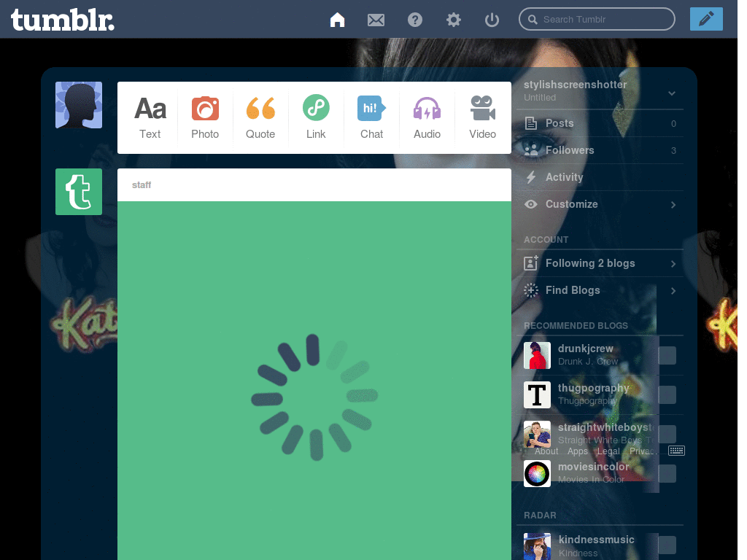747x560 pixels.
Task: Click the 'Untitled' blog subtitle
Action: (x=540, y=98)
